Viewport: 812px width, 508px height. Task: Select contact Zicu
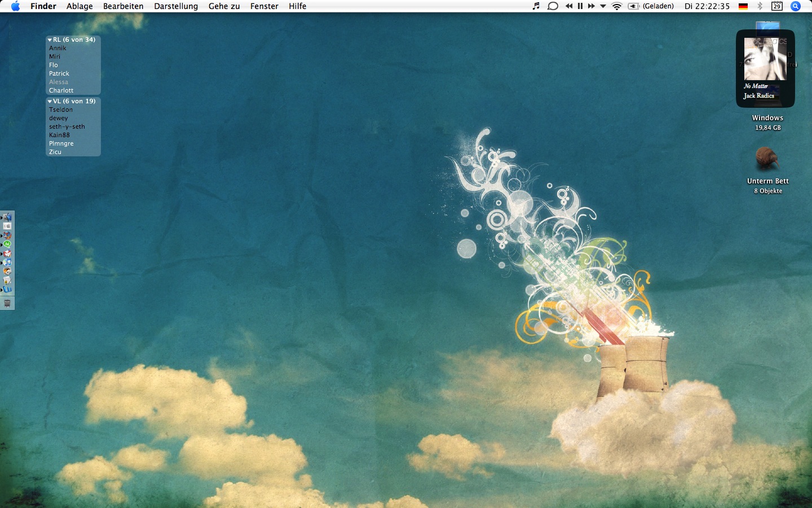(55, 152)
